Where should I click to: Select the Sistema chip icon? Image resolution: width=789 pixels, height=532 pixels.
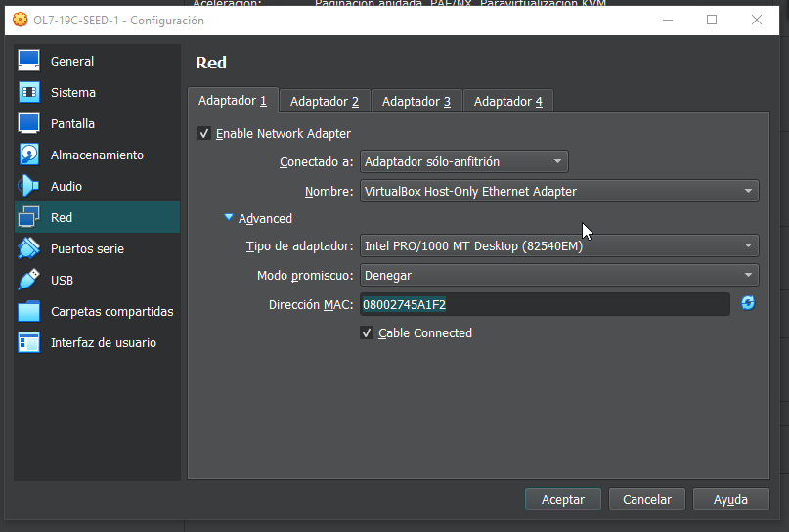[29, 92]
